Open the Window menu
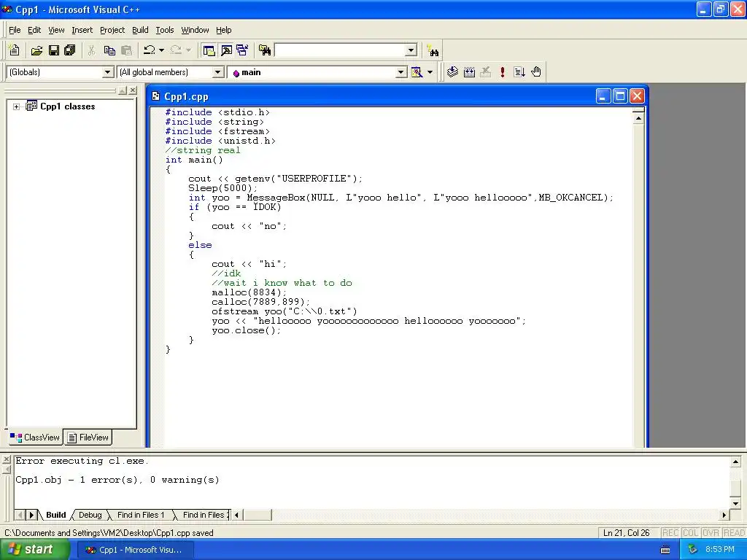This screenshot has height=560, width=747. 195,30
